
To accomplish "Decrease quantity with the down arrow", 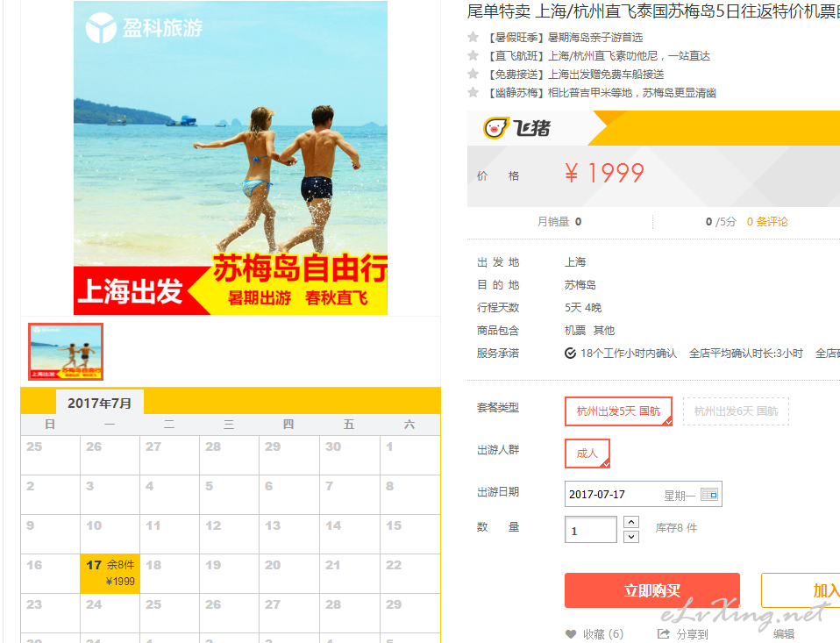I will [x=631, y=536].
